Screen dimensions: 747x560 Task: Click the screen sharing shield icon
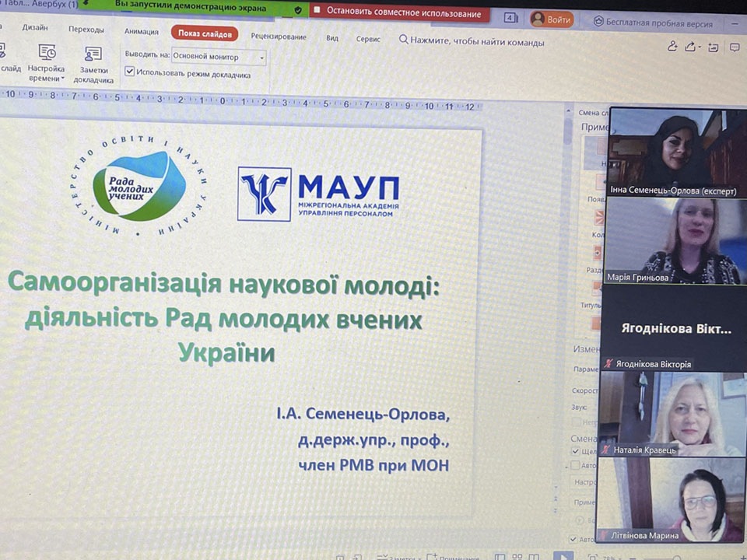(298, 11)
